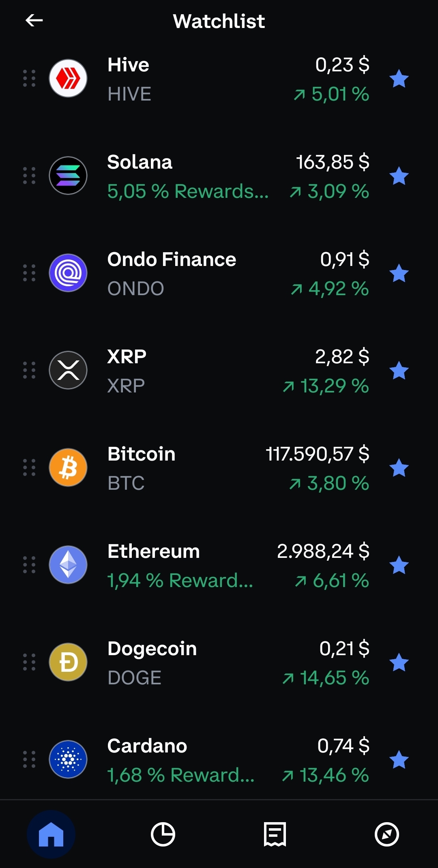Open the Home tab

51,834
